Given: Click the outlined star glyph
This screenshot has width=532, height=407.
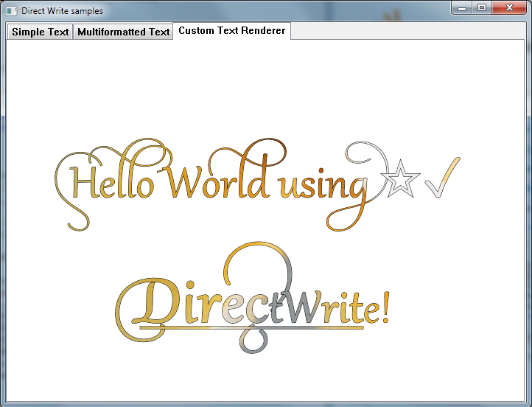Looking at the screenshot, I should (401, 179).
